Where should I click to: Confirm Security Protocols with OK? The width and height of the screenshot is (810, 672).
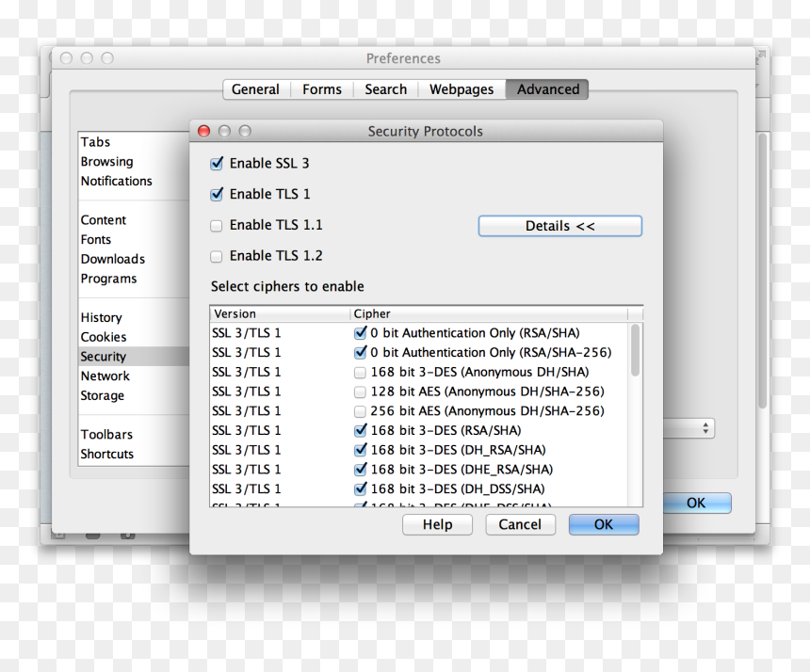[604, 525]
